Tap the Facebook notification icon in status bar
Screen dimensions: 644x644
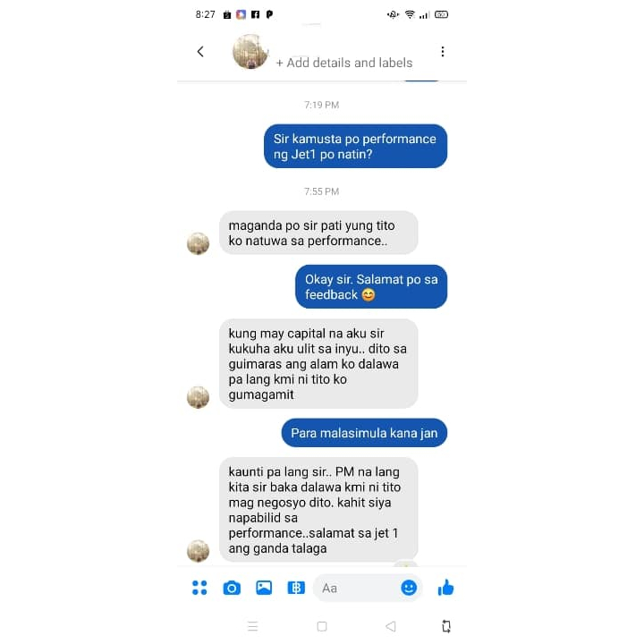(255, 14)
